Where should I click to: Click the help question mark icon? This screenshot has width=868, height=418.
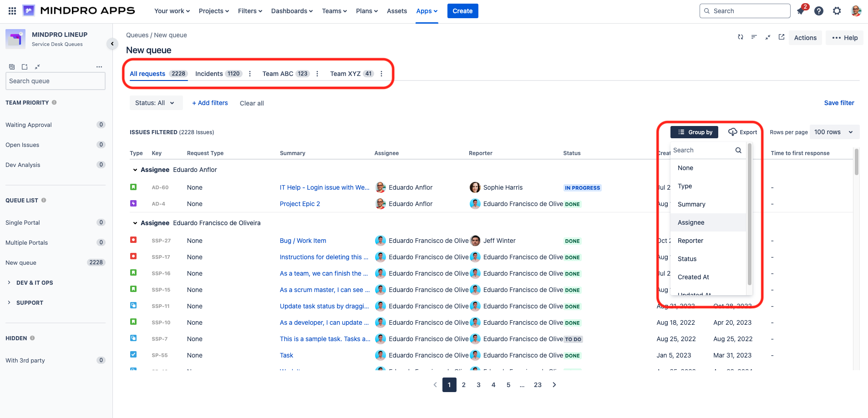tap(818, 10)
